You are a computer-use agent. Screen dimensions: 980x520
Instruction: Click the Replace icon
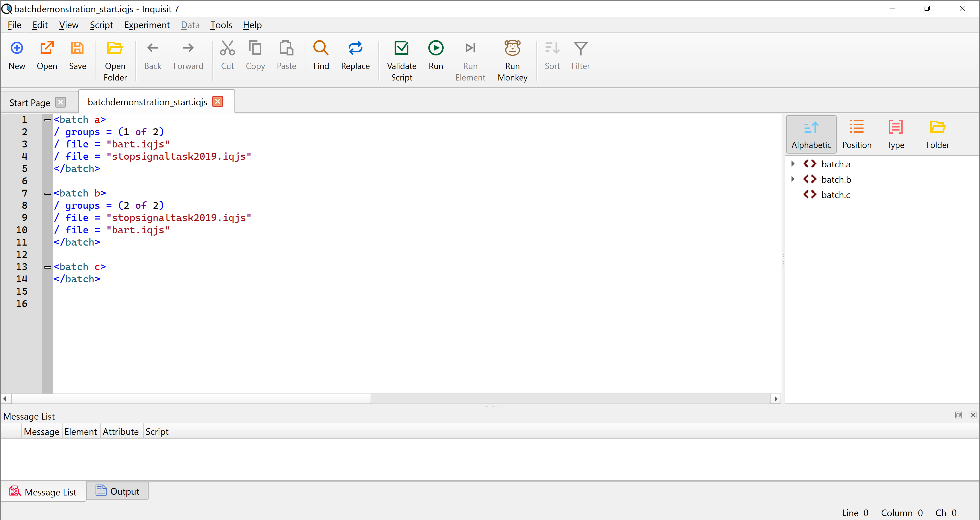pos(355,48)
